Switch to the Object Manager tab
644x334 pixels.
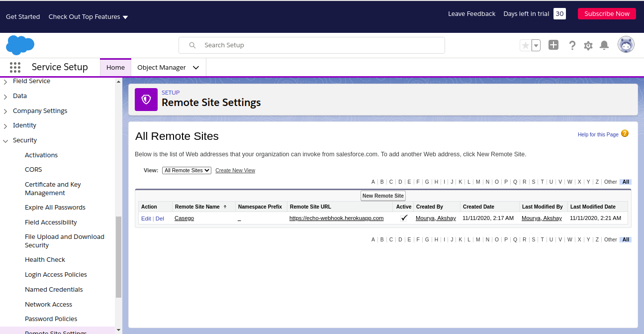(162, 68)
